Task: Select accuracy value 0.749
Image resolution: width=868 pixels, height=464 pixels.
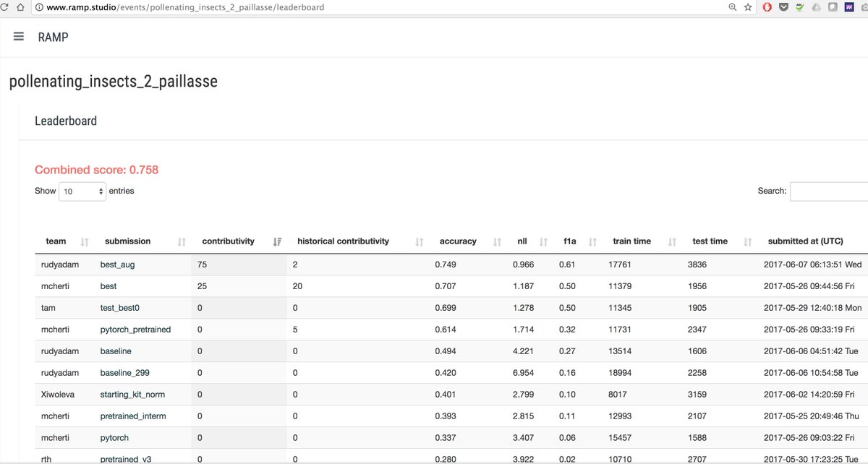Action: tap(446, 265)
